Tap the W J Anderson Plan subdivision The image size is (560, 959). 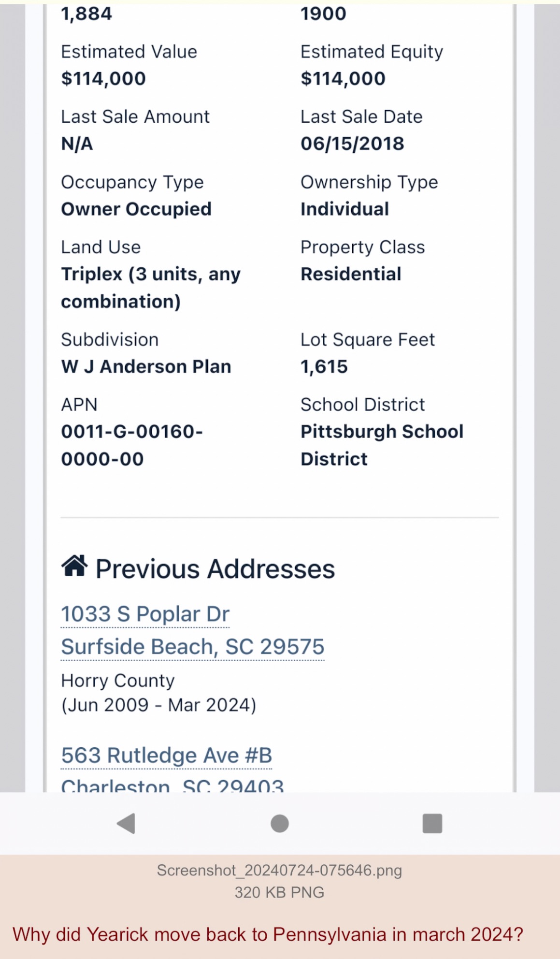[146, 366]
